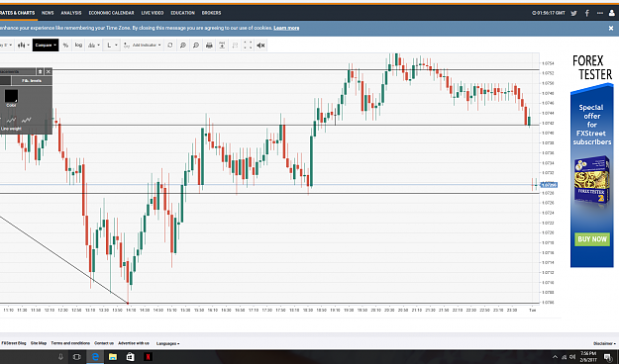Click the user account icon
619x364 pixels.
click(x=612, y=13)
